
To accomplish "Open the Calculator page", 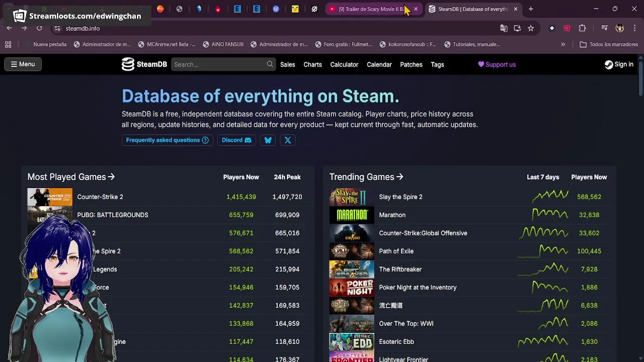I will click(x=344, y=64).
